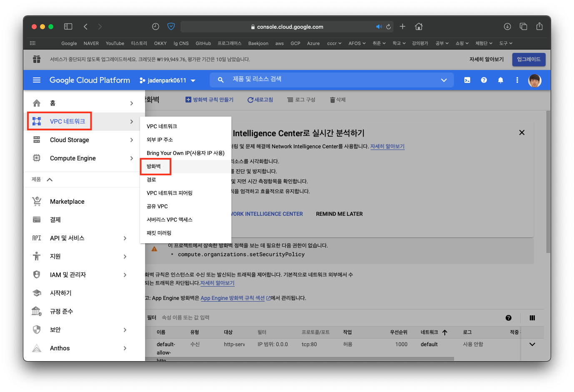
Task: Choose 경로 in the VPC submenu
Action: pos(151,180)
